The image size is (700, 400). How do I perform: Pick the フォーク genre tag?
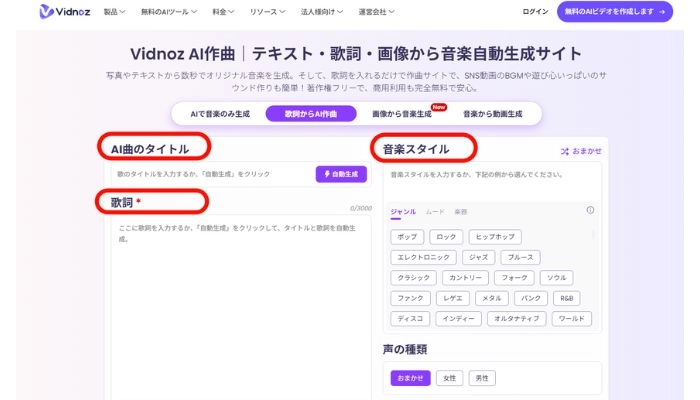tap(514, 278)
